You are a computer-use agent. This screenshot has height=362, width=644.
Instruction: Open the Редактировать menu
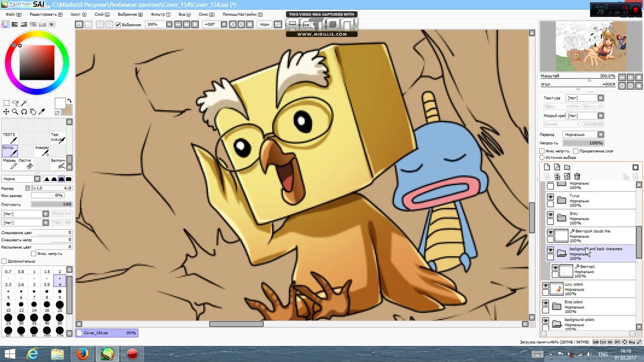point(46,15)
